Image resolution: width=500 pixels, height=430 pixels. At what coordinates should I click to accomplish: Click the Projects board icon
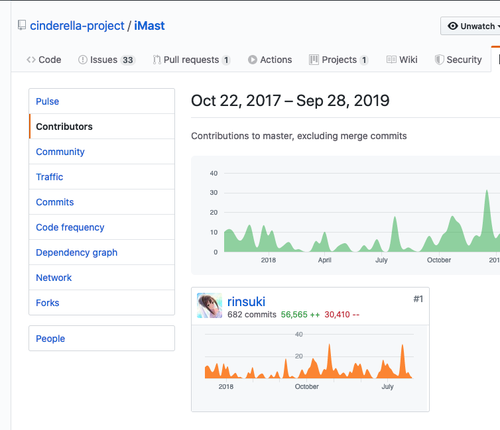[314, 60]
